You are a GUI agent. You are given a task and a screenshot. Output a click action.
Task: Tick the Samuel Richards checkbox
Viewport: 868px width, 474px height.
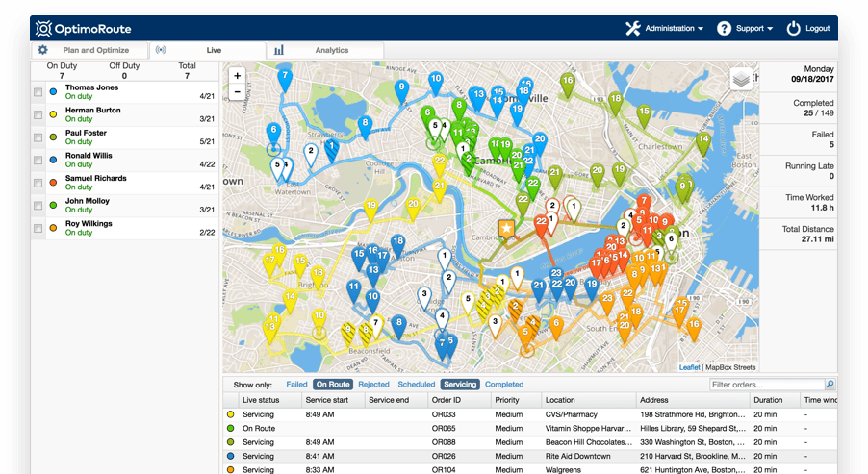(x=38, y=183)
